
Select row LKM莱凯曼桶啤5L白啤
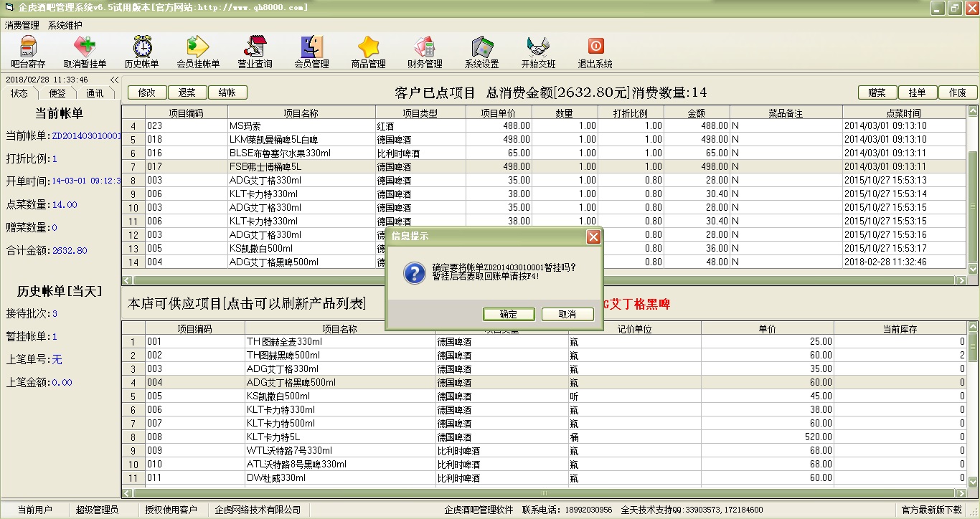pos(544,139)
